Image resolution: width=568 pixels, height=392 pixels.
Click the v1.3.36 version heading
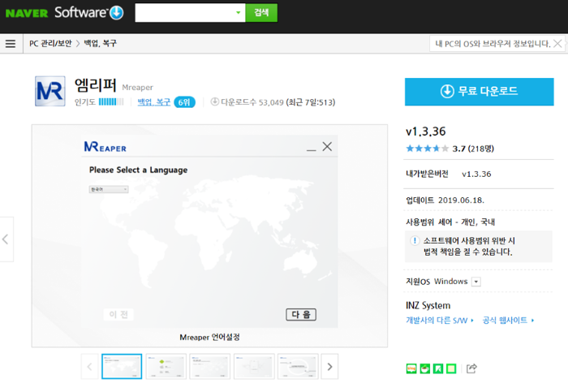coord(426,131)
